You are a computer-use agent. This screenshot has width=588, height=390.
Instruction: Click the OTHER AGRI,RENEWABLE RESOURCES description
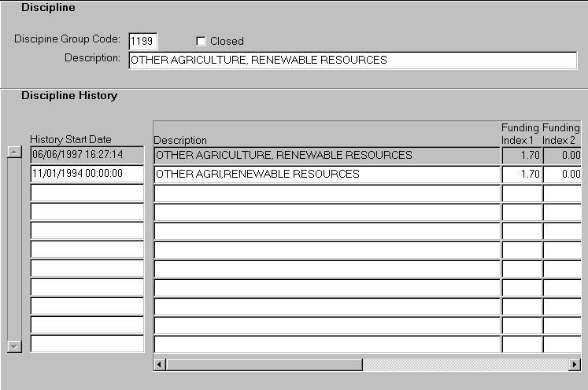(327, 174)
